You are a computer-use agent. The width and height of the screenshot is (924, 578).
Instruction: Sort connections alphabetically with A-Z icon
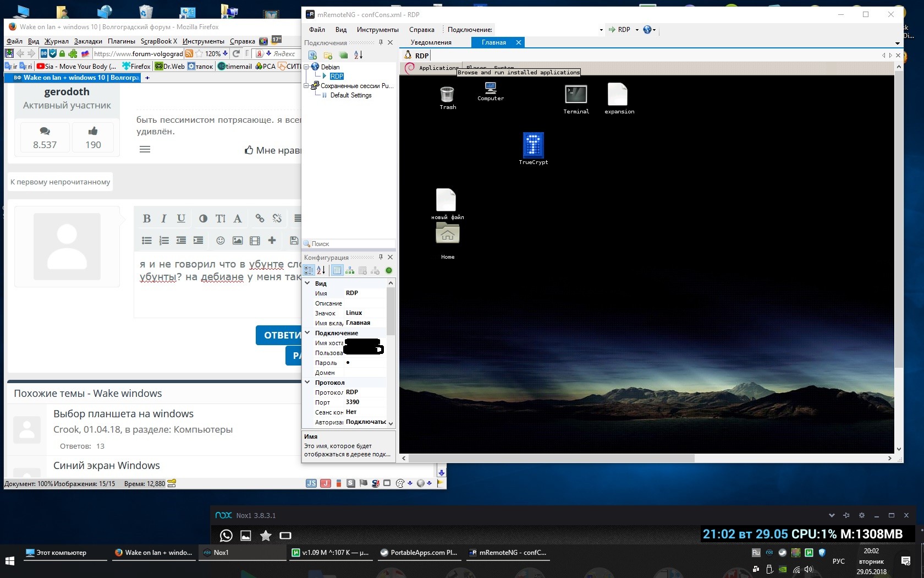[358, 55]
